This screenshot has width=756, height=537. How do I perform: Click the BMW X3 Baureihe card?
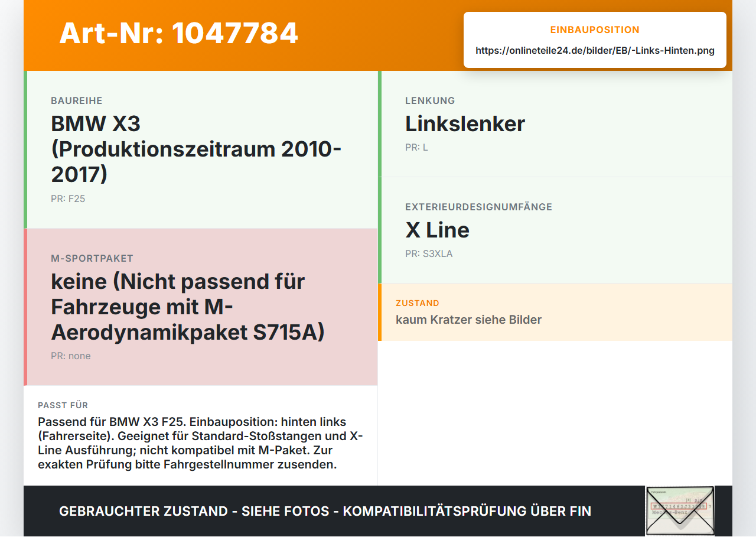click(x=201, y=150)
